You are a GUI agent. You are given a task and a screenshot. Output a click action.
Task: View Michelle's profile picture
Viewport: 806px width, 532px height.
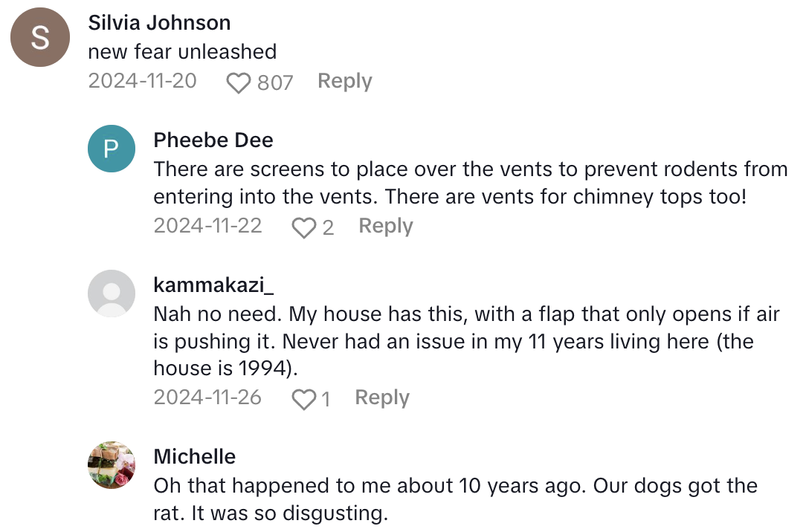(x=112, y=465)
